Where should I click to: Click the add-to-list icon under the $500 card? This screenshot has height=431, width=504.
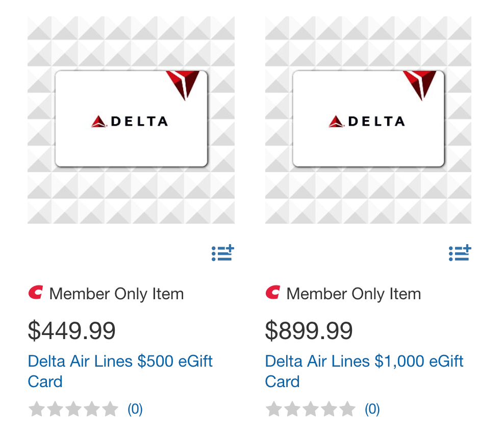[223, 253]
